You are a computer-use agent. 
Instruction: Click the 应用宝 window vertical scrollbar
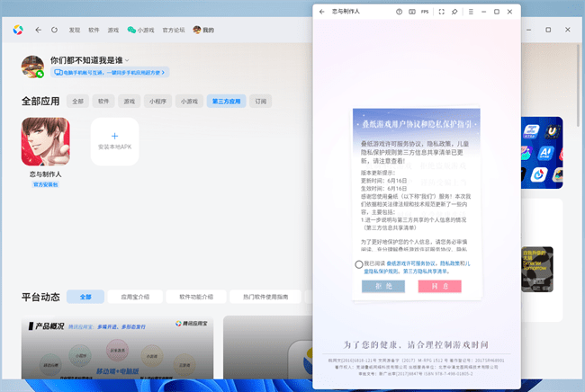579,85
